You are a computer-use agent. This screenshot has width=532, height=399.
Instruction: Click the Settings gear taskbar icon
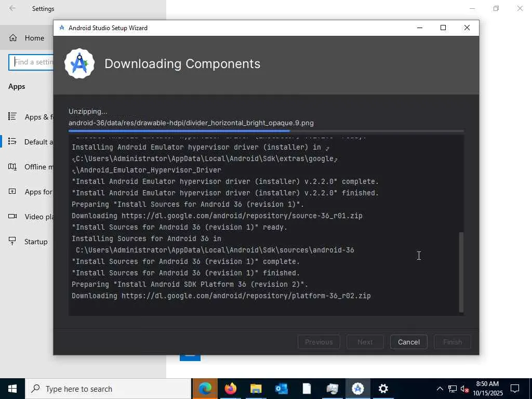[383, 389]
